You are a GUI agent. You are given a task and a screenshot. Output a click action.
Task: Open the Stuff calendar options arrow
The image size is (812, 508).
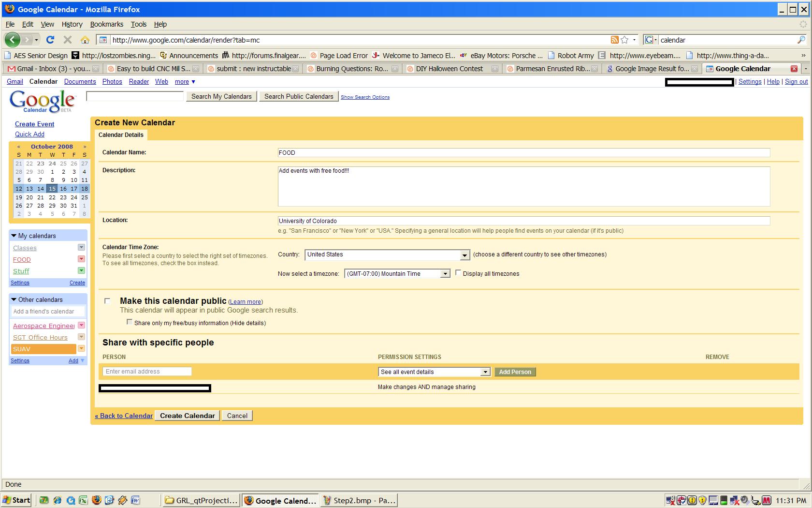[81, 270]
